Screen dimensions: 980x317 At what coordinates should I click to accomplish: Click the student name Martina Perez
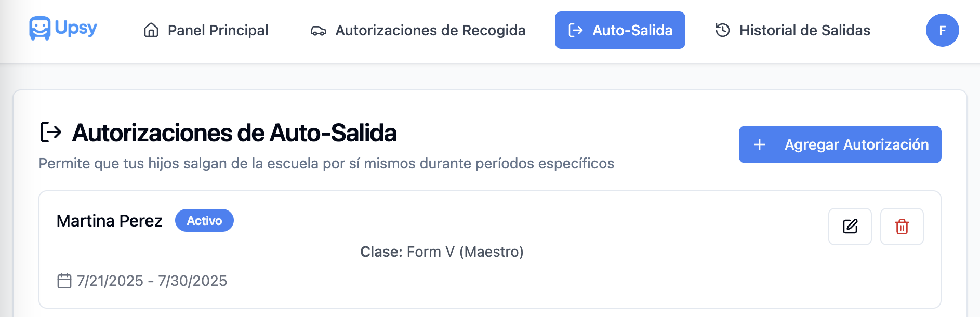pyautogui.click(x=109, y=221)
